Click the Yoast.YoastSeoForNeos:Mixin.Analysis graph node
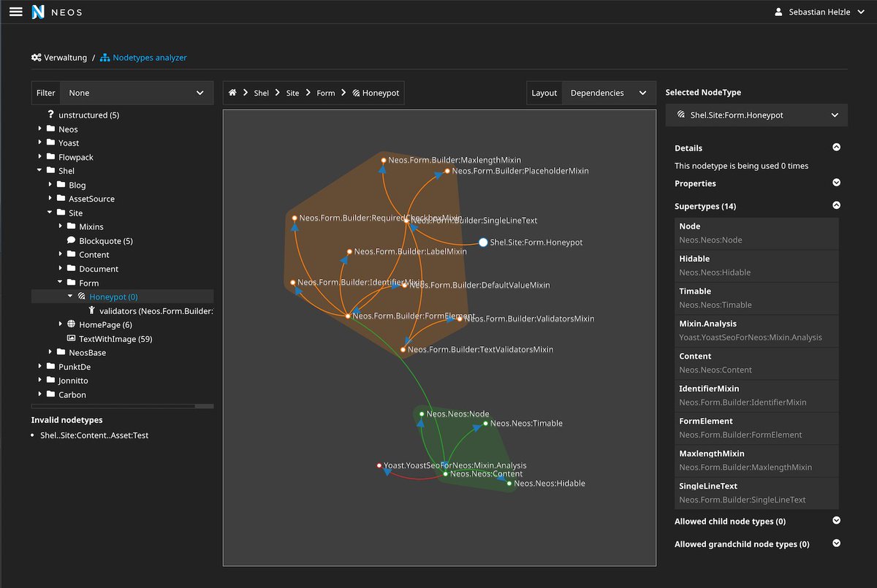Screen dimensions: 877x588 (x=379, y=465)
